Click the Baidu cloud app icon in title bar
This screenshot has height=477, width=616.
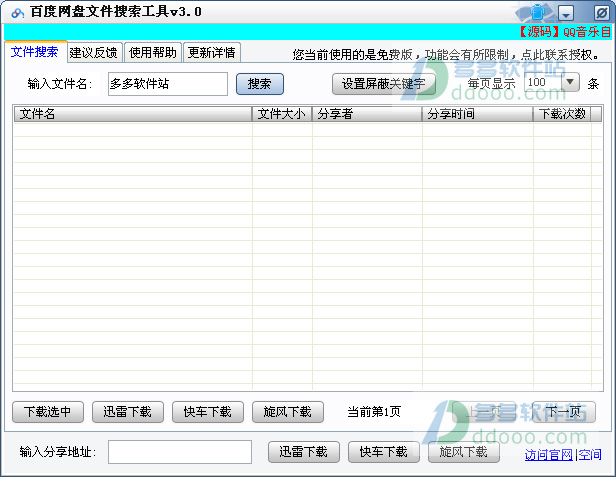[x=18, y=13]
